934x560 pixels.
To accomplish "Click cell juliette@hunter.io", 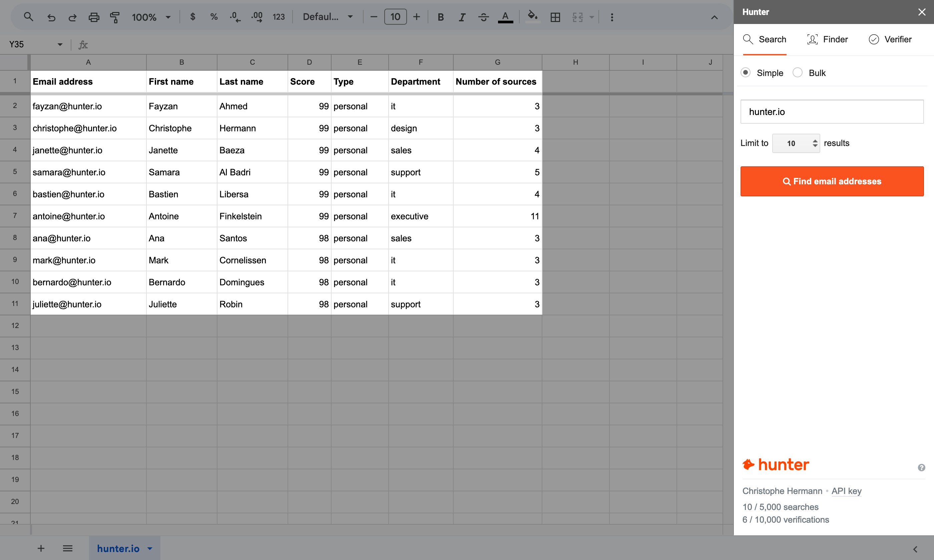I will (x=88, y=304).
